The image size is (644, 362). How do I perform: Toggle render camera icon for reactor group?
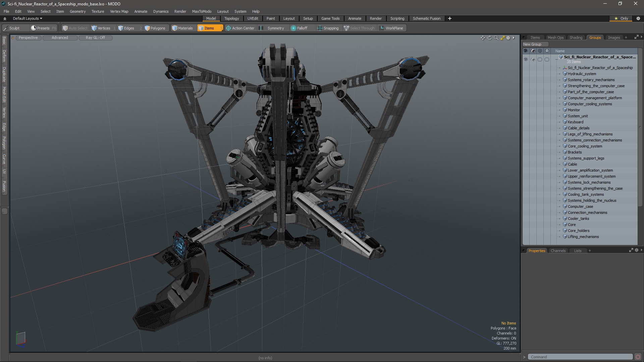coord(533,59)
